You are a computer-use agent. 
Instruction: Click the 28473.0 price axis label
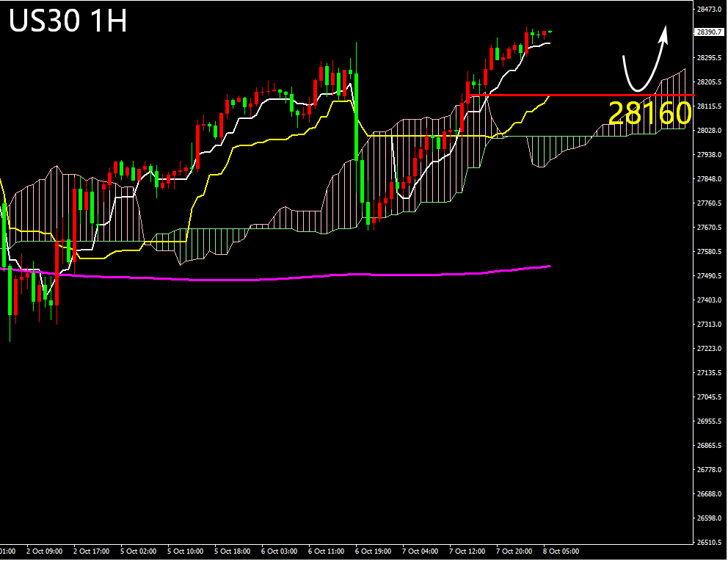click(709, 10)
